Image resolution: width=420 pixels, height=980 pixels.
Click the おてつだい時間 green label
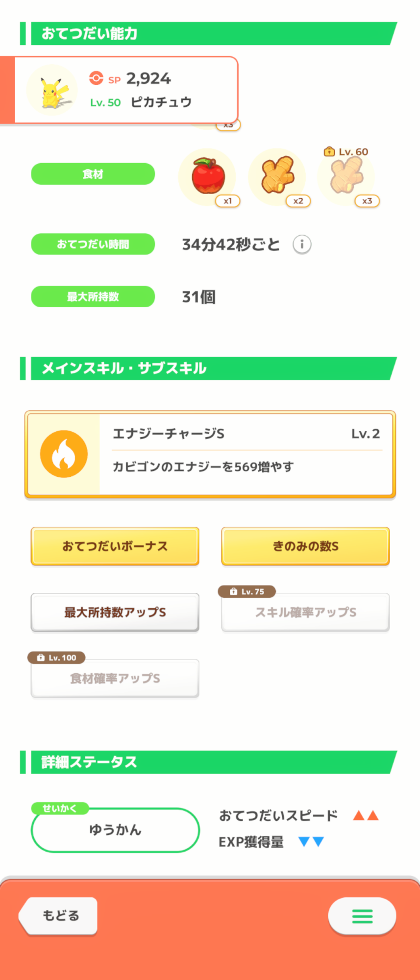coord(93,244)
